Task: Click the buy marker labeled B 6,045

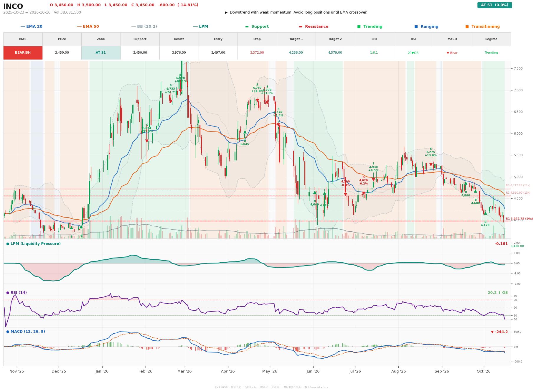Action: pyautogui.click(x=245, y=132)
